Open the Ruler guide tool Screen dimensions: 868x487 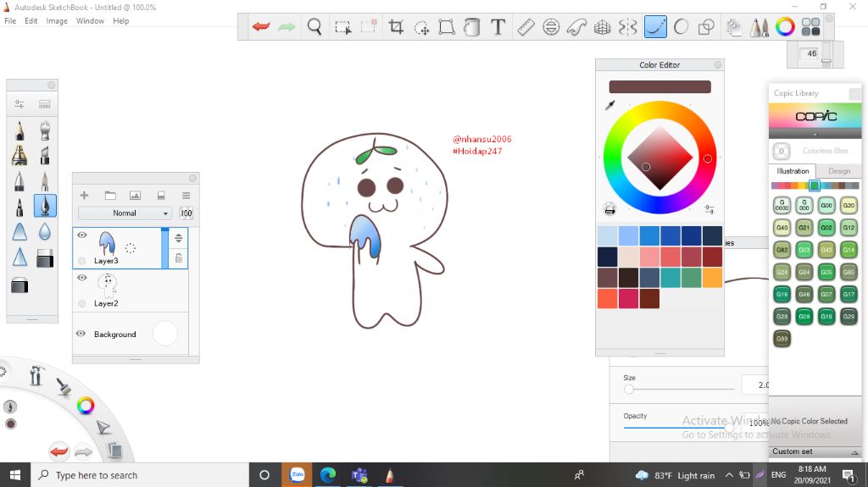[x=526, y=26]
